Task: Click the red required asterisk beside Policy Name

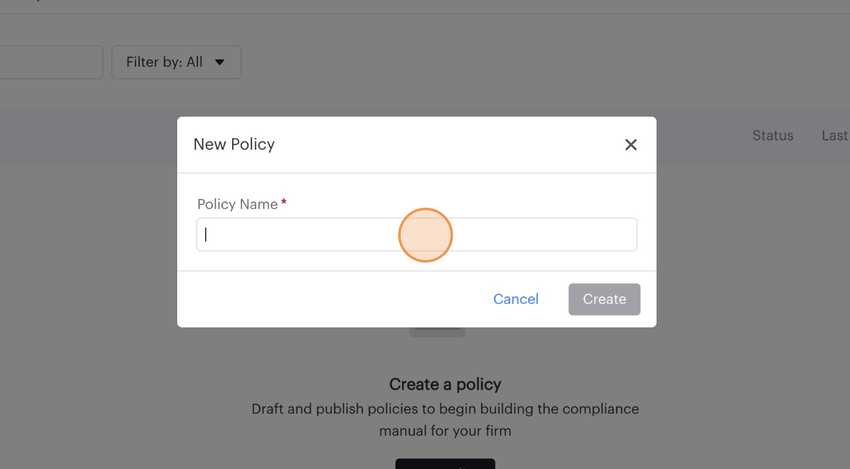Action: click(x=284, y=203)
